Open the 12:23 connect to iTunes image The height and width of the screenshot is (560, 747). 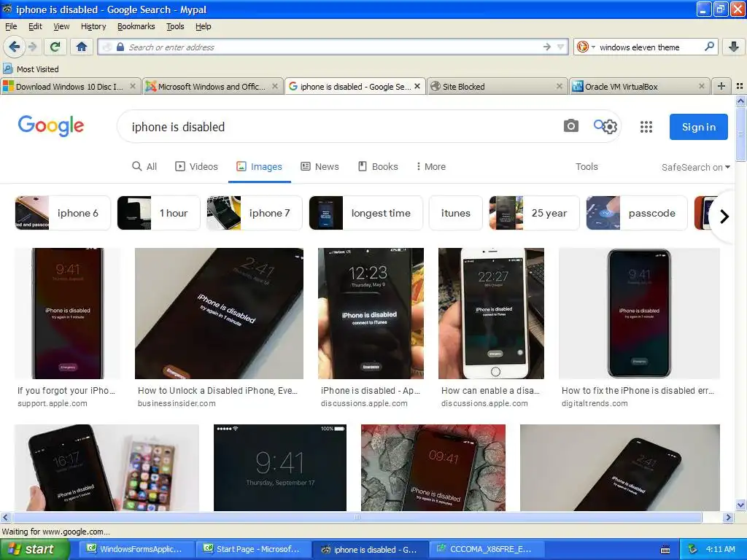point(371,314)
